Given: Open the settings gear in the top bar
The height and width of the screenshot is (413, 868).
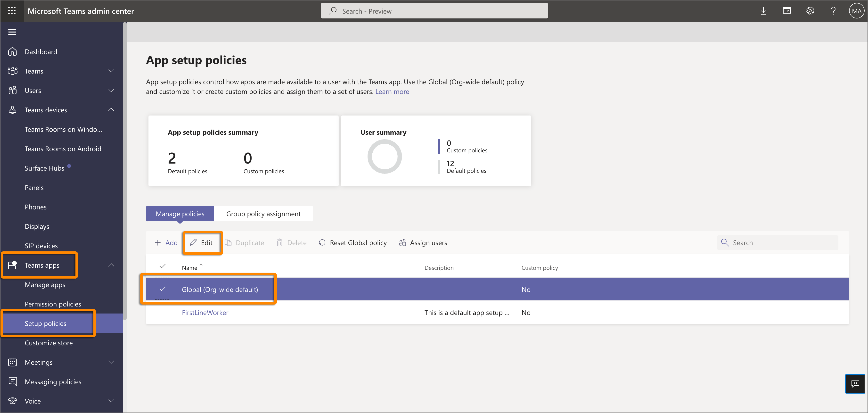Looking at the screenshot, I should click(x=810, y=10).
